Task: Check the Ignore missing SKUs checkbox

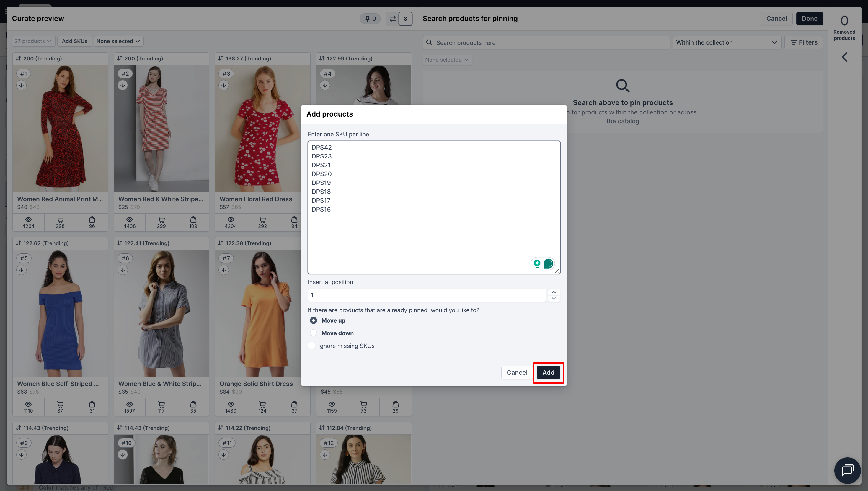Action: pos(311,346)
